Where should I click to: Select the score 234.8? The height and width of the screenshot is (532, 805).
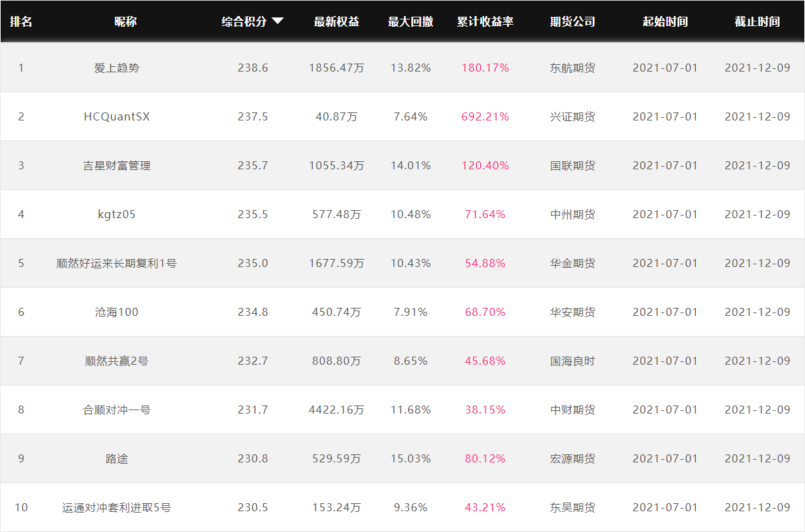tap(253, 312)
